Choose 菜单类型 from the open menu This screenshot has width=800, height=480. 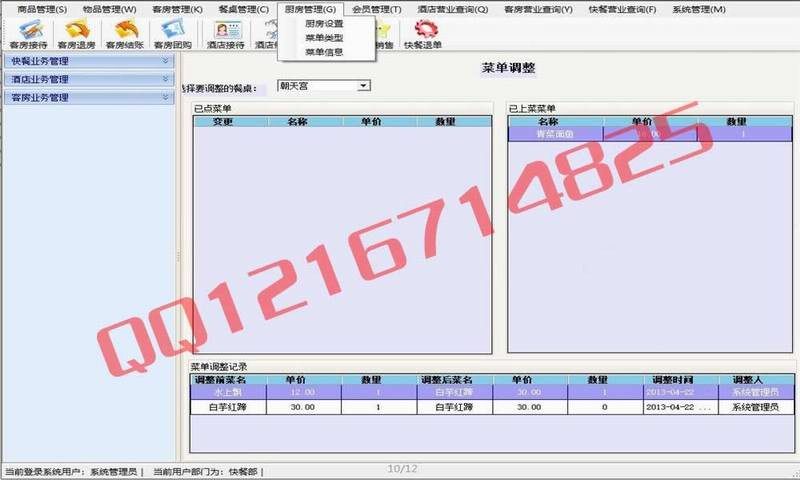[x=324, y=38]
